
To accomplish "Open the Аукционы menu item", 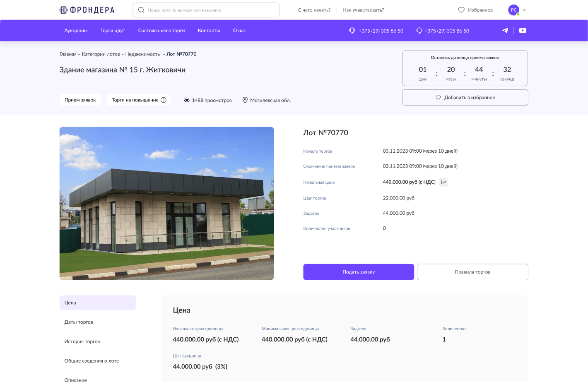I will click(x=76, y=31).
